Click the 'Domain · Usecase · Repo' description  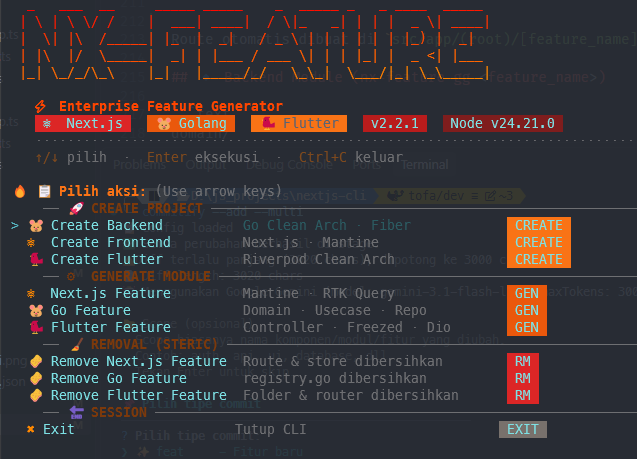tap(335, 310)
